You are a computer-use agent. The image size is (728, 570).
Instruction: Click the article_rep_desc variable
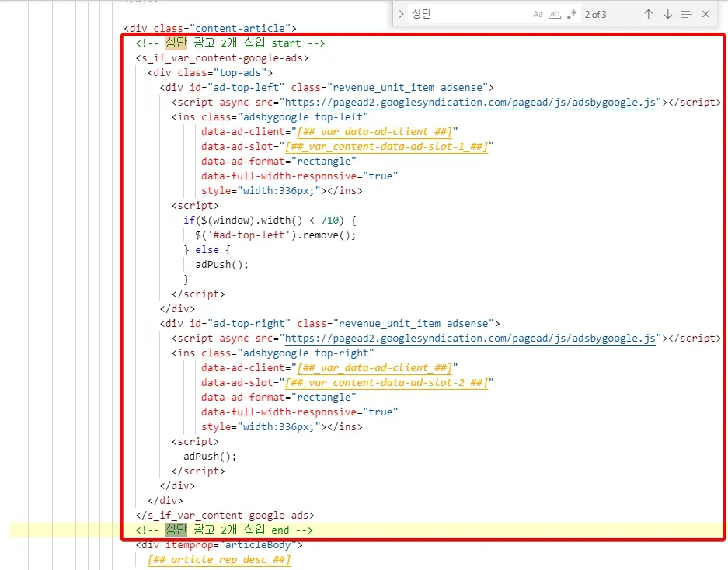tap(219, 560)
